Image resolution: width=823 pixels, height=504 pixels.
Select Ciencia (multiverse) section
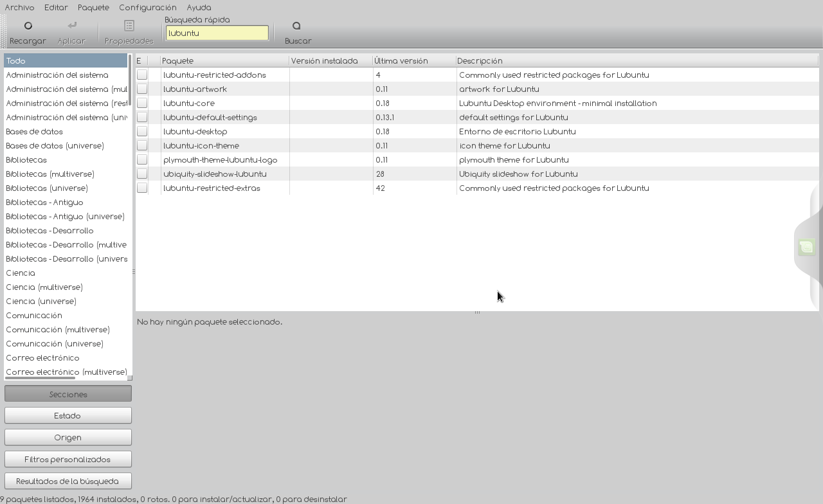(66, 287)
